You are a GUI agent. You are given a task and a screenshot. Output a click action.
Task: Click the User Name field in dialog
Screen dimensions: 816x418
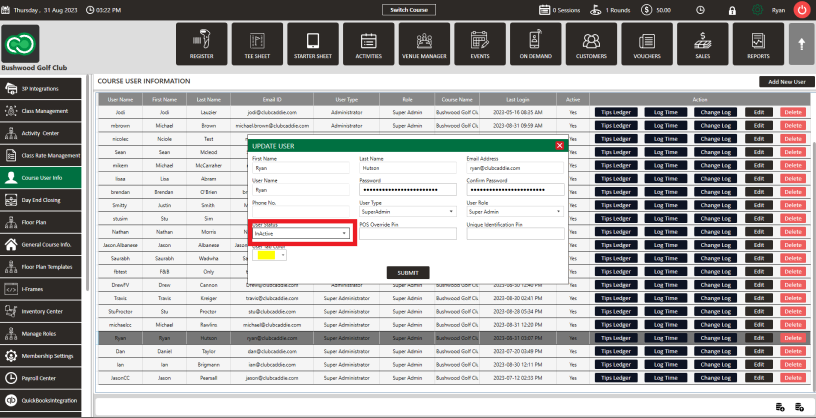coord(301,190)
